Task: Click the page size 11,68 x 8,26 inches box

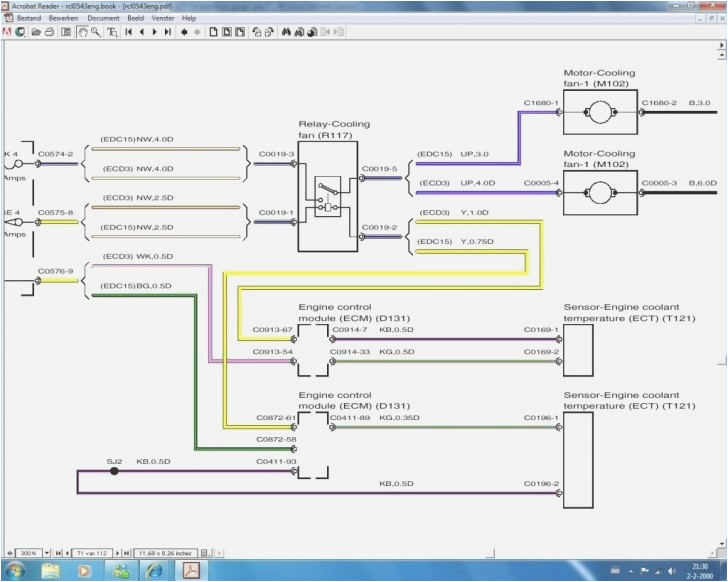Action: point(166,552)
